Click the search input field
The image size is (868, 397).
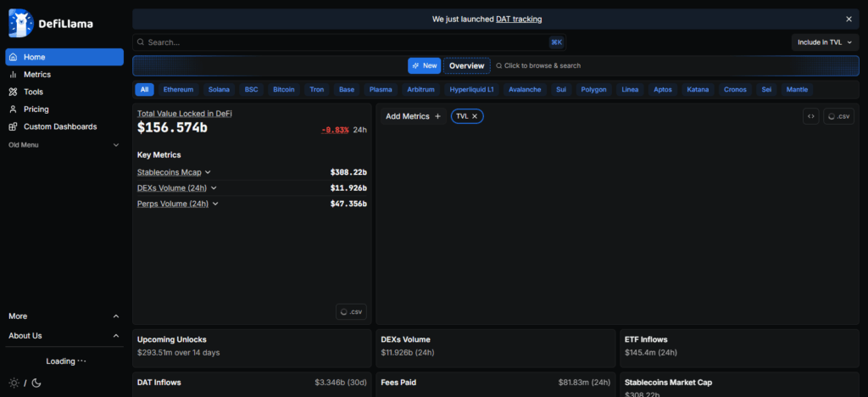click(339, 42)
